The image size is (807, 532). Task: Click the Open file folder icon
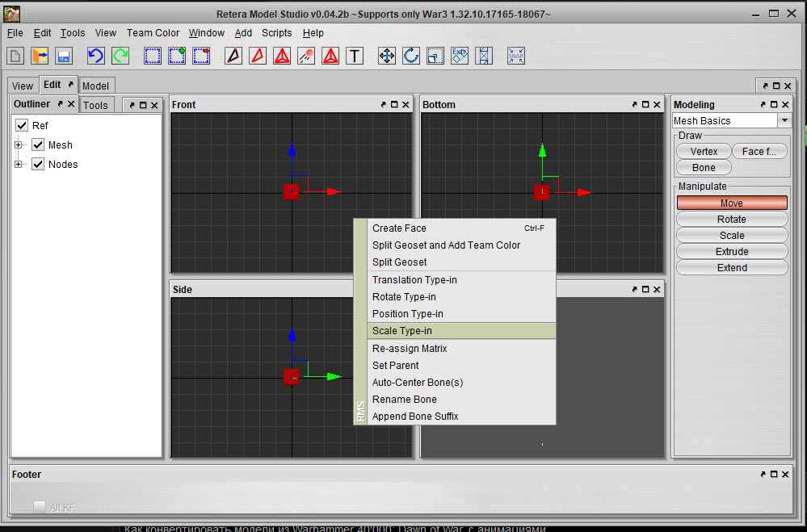click(40, 56)
